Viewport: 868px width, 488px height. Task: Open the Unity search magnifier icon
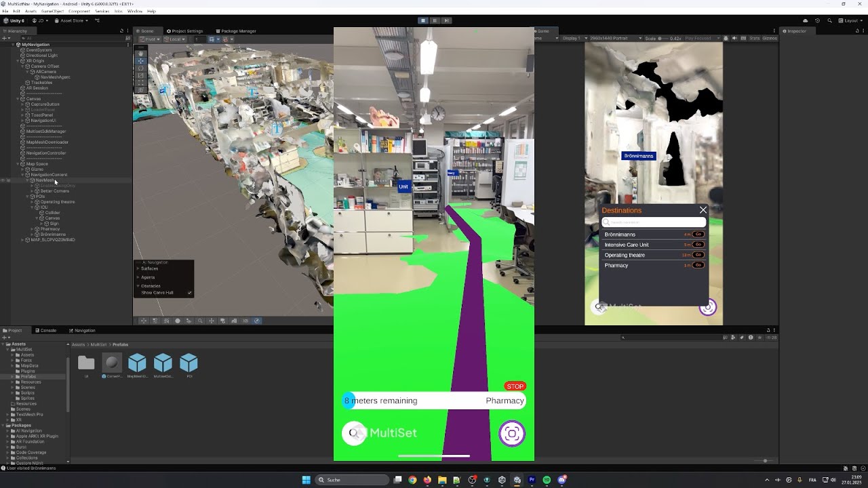click(x=829, y=20)
